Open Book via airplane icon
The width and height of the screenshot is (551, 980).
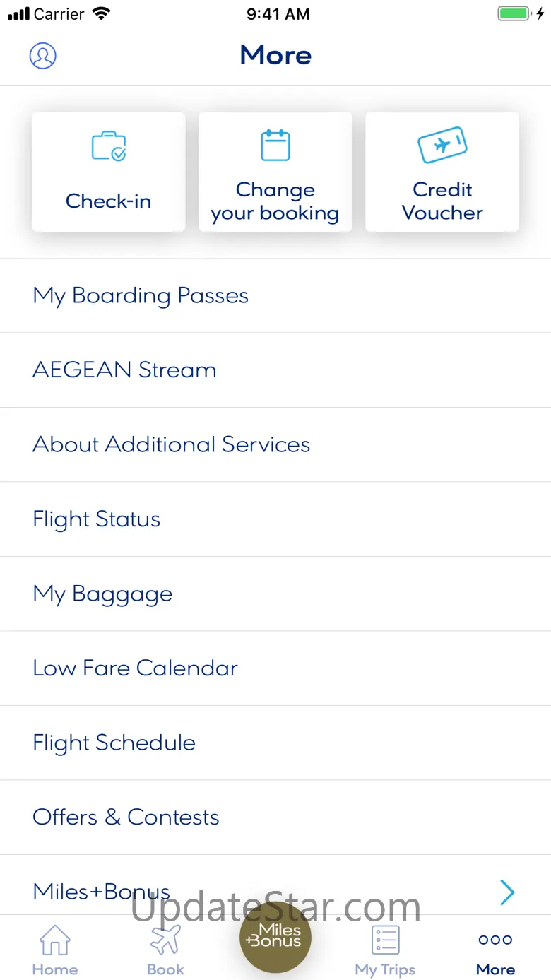[x=165, y=940]
